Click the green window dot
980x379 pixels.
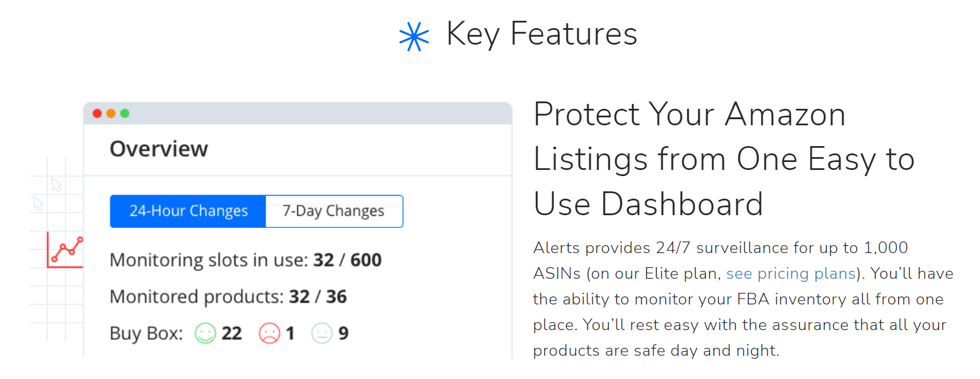pyautogui.click(x=125, y=113)
